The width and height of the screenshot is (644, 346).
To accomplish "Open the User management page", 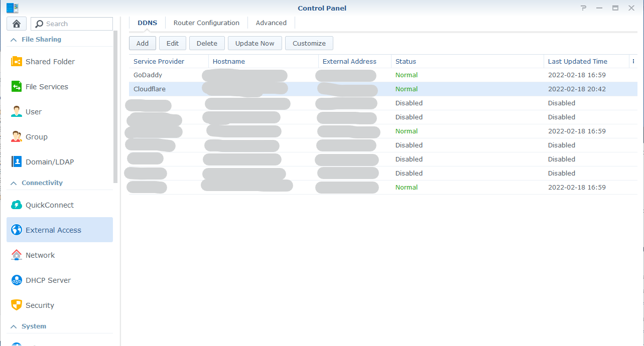I will 34,111.
